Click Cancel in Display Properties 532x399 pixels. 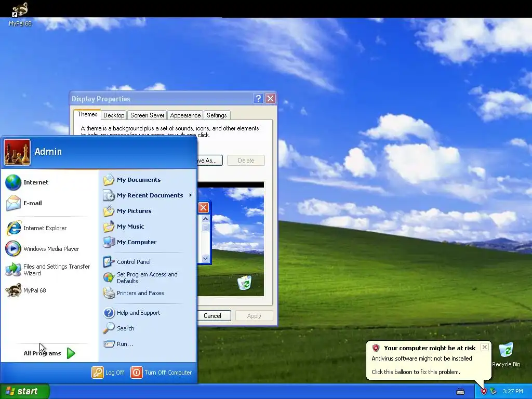coord(214,316)
